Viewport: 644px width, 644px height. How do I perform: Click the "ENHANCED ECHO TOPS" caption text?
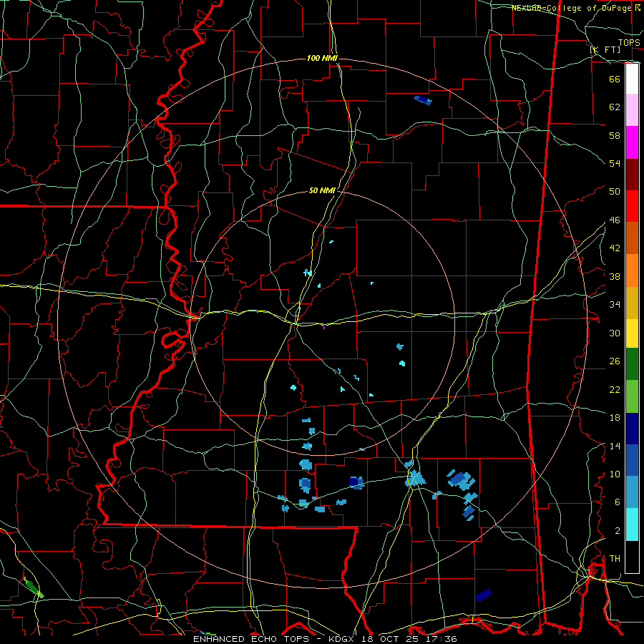pos(251,639)
